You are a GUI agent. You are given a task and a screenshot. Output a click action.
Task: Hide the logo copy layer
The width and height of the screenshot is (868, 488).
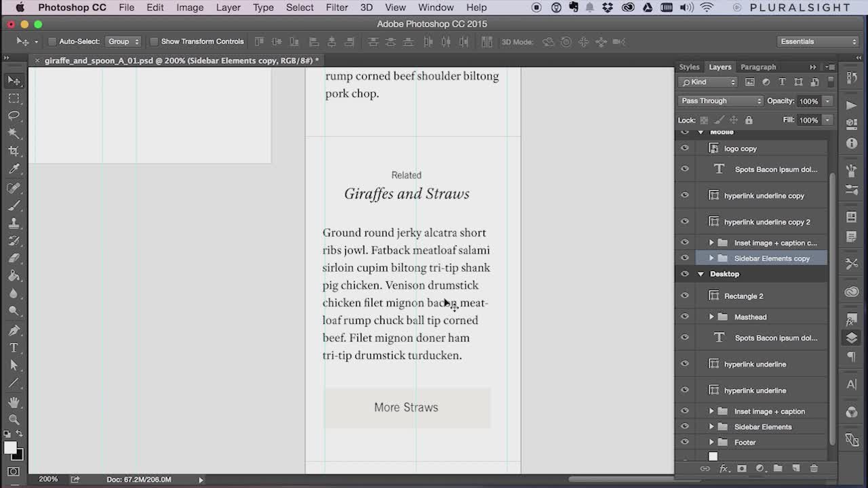685,148
